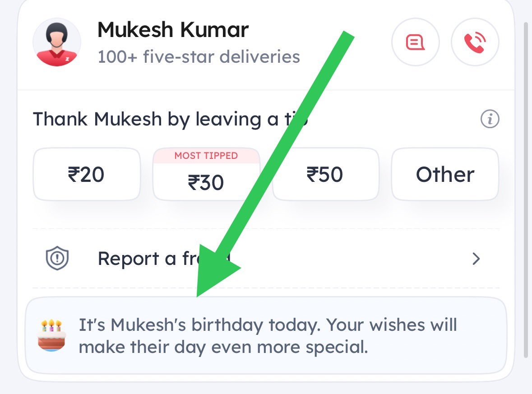Tap the birthday cake icon

click(52, 335)
